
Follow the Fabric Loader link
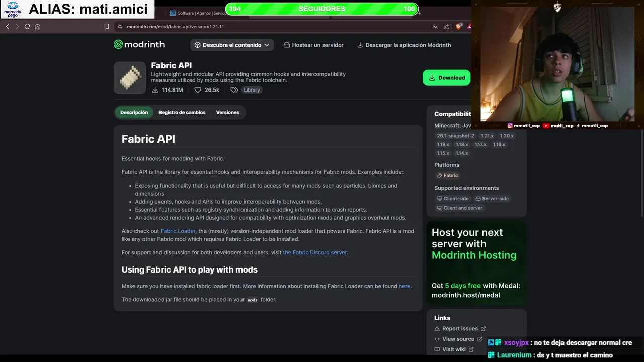[x=178, y=231]
